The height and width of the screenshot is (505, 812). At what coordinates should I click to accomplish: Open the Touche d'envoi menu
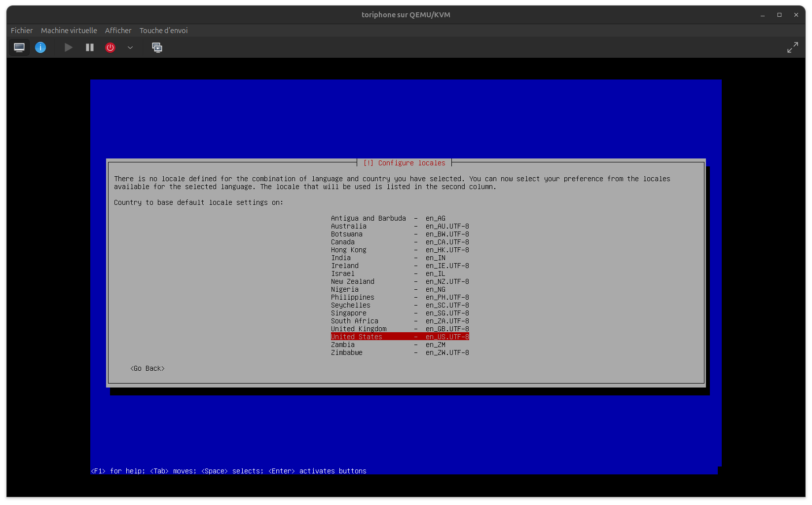pos(163,31)
